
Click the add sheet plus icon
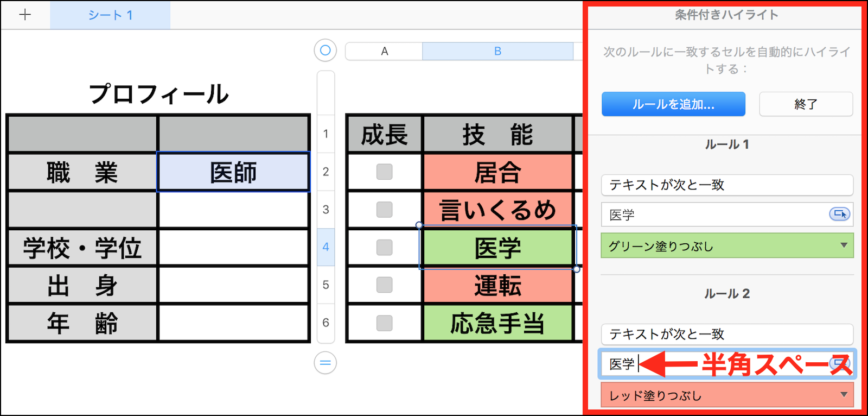coord(25,15)
